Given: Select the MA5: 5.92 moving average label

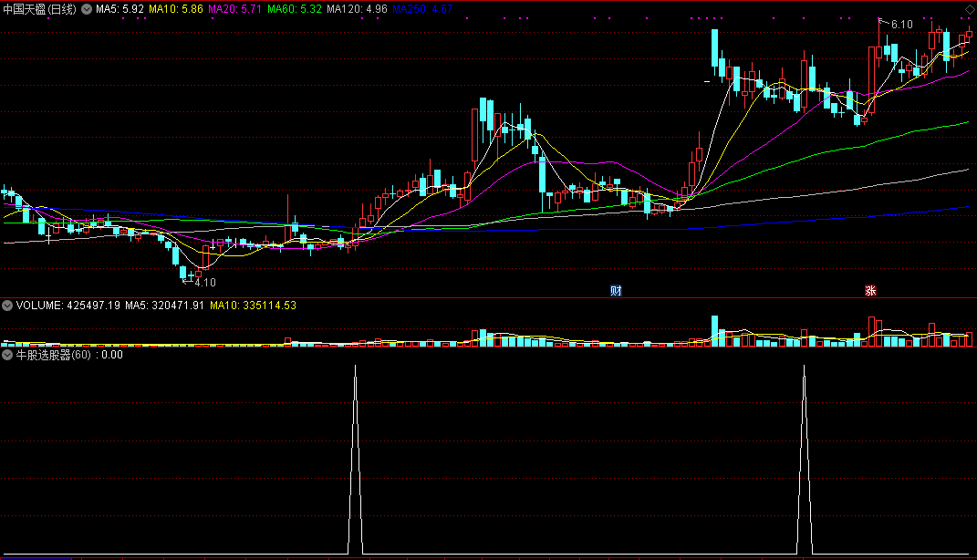Looking at the screenshot, I should point(120,9).
